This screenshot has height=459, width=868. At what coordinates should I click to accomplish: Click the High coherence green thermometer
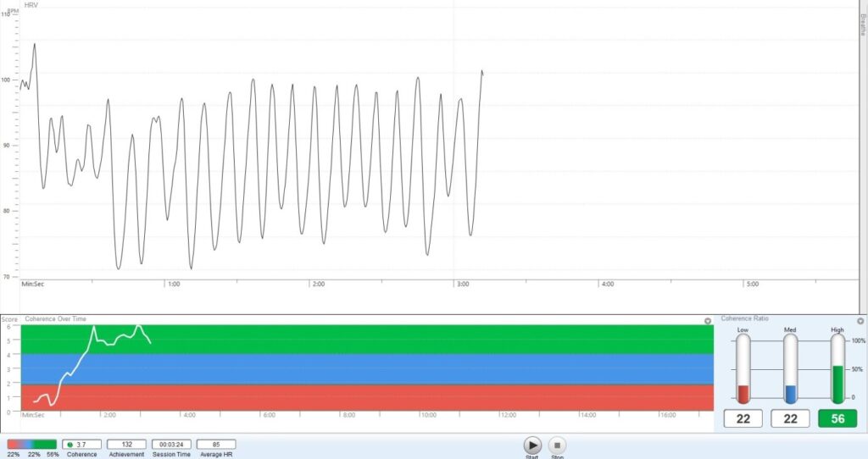tap(838, 368)
